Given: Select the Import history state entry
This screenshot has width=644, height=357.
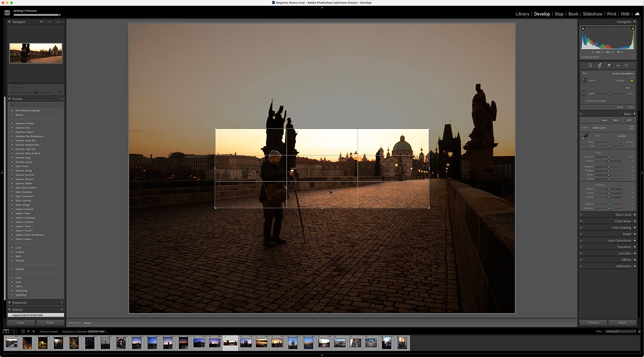Looking at the screenshot, I should (x=36, y=315).
